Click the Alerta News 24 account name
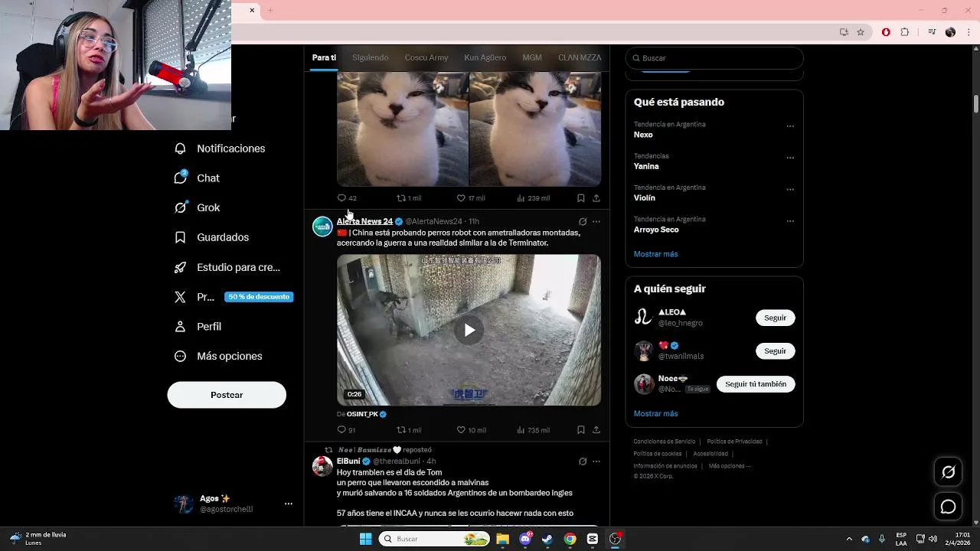The height and width of the screenshot is (551, 980). (364, 221)
